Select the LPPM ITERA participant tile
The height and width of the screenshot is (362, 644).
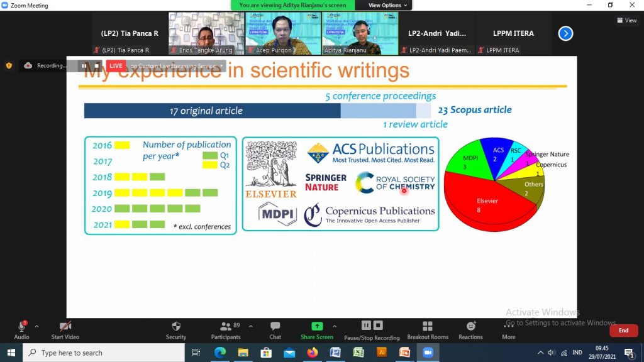click(513, 33)
